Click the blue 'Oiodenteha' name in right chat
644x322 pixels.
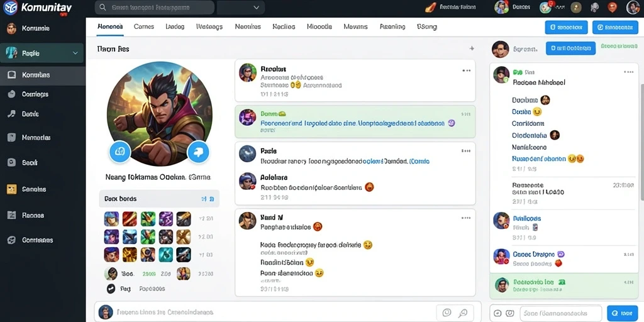pos(530,135)
